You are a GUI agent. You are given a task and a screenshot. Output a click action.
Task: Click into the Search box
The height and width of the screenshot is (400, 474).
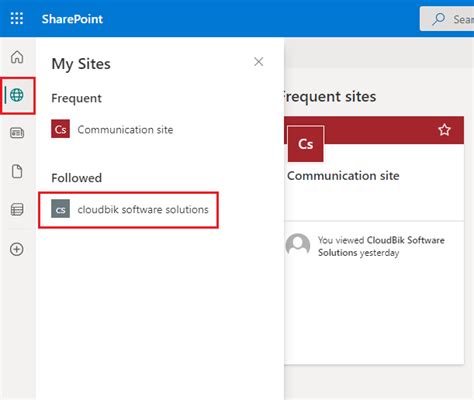coord(447,19)
